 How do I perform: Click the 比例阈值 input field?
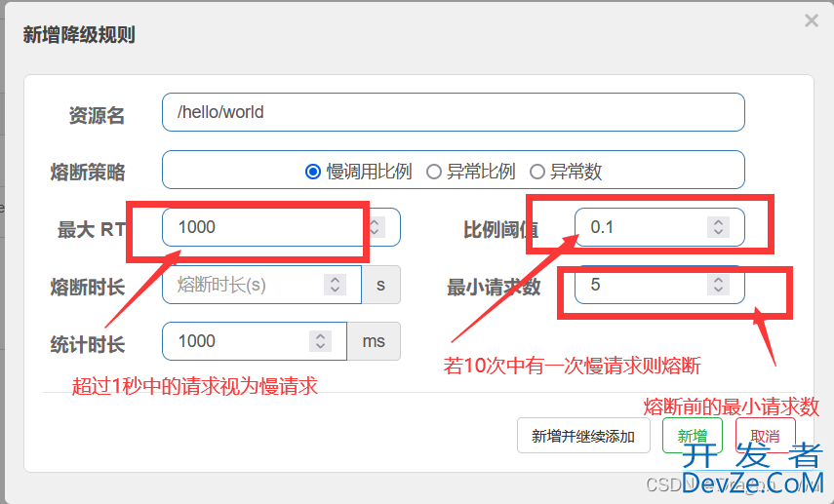(659, 227)
